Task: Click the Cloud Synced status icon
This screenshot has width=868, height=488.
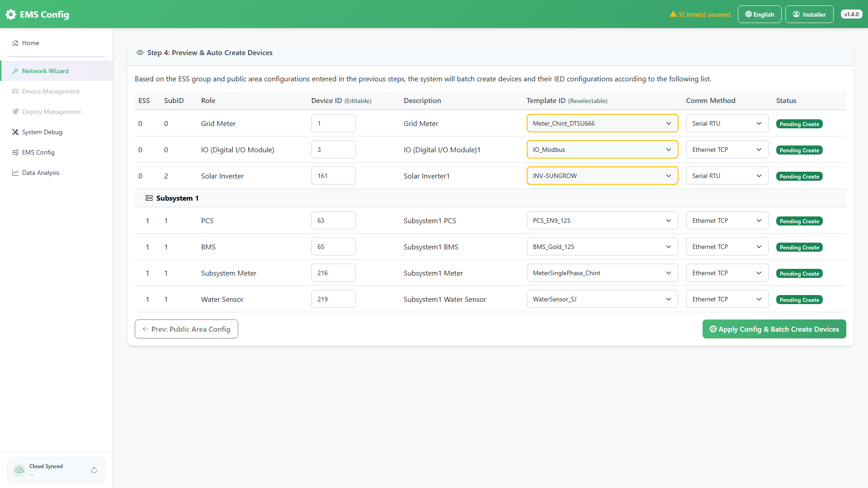Action: [19, 470]
